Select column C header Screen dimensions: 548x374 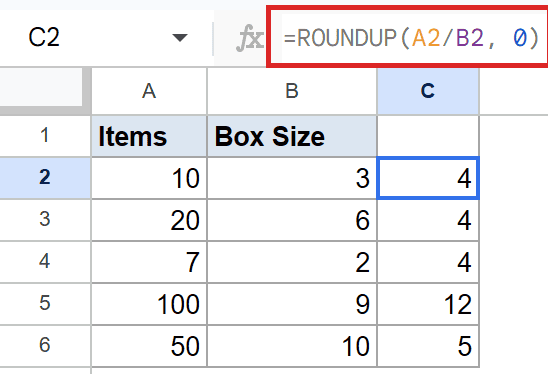(428, 91)
